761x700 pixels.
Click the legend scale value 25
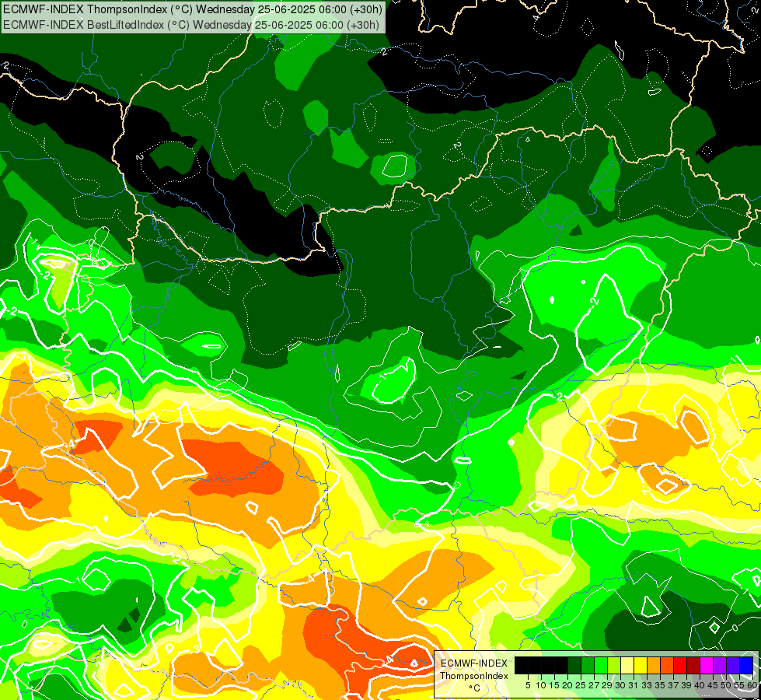581,685
